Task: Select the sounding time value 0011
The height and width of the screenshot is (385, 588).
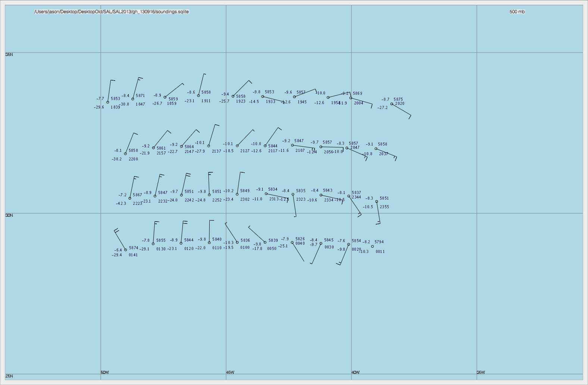Action: coord(380,252)
